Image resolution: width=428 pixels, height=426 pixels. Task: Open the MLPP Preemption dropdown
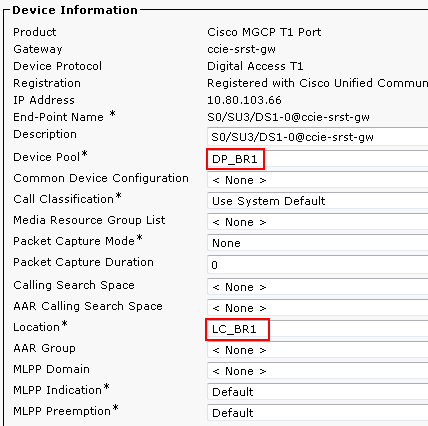click(x=317, y=413)
